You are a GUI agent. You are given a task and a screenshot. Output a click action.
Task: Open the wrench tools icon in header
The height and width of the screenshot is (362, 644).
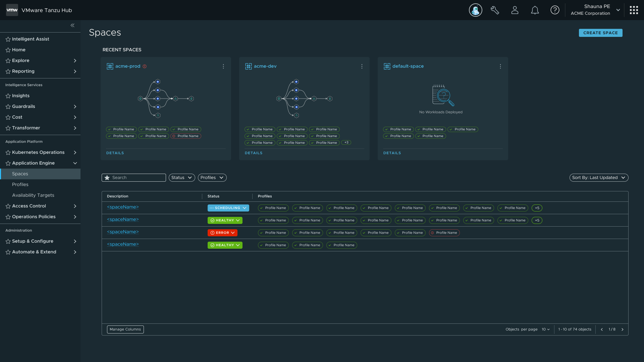point(495,10)
